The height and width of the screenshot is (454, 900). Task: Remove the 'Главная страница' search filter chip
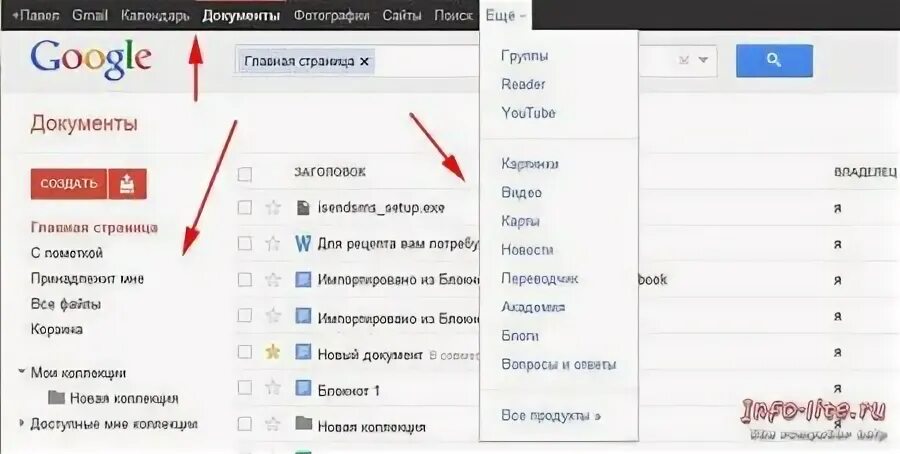[363, 61]
